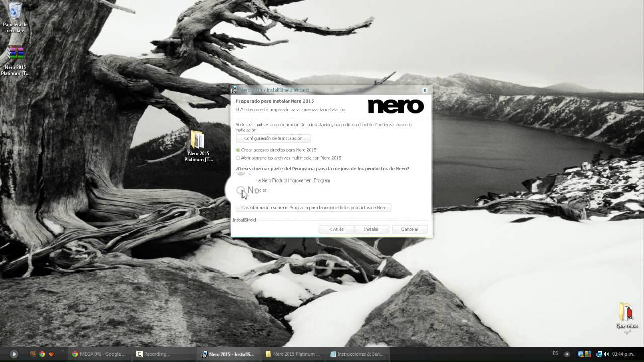The image size is (644, 362).
Task: Show hidden system tray icons arrow
Action: (567, 354)
